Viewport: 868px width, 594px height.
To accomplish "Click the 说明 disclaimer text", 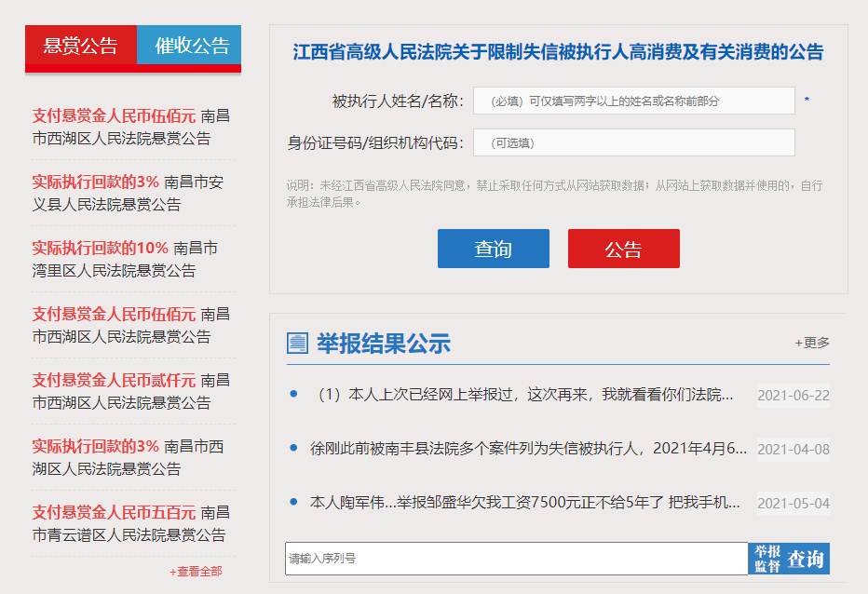I will pyautogui.click(x=555, y=194).
